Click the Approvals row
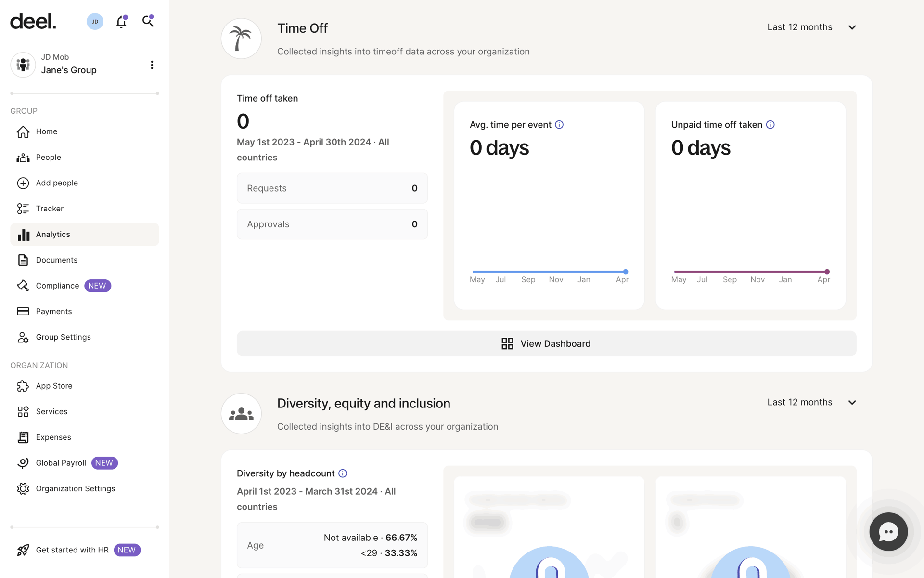This screenshot has width=924, height=578. (x=332, y=224)
